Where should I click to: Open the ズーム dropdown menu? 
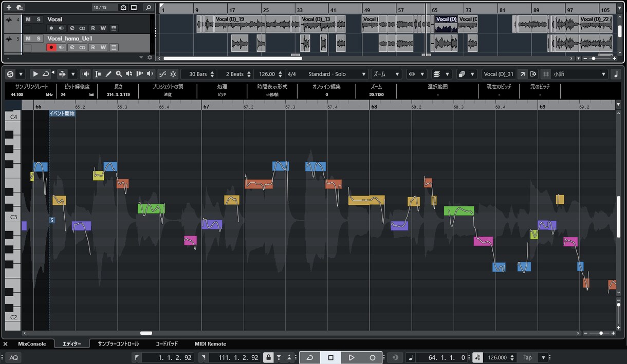point(386,74)
